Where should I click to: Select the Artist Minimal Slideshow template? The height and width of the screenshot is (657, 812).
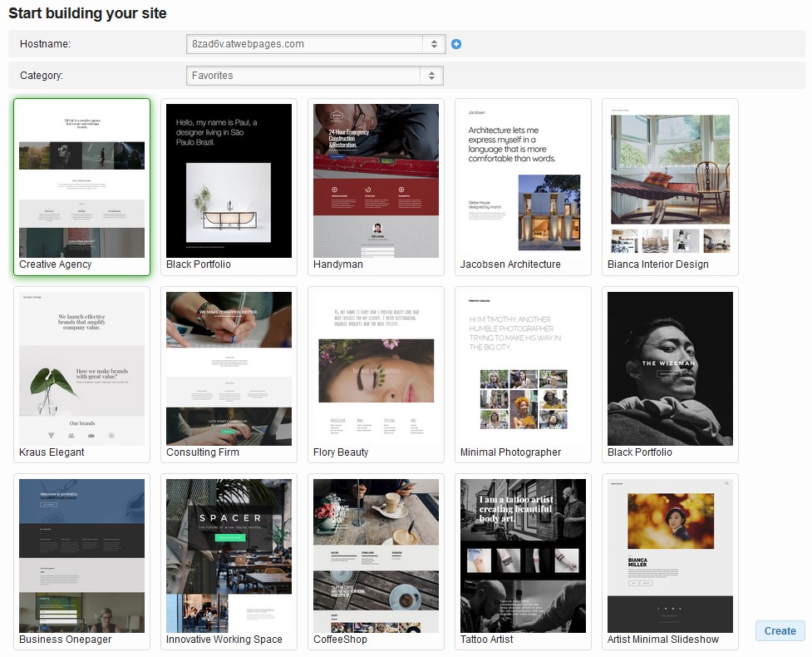click(x=670, y=556)
